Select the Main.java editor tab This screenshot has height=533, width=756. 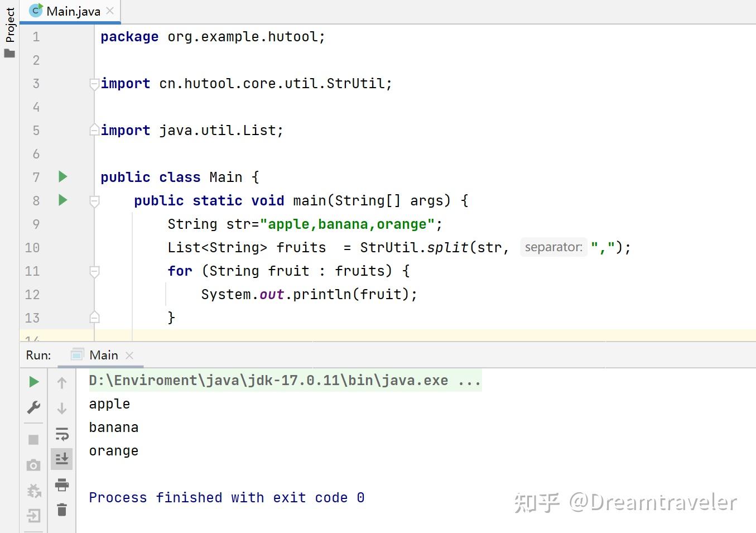tap(71, 11)
